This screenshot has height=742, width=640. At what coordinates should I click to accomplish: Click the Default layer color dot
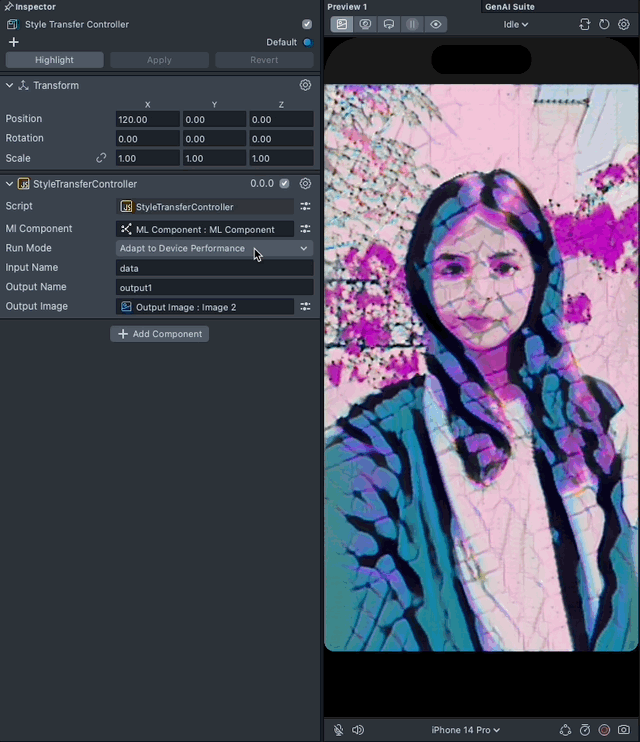[x=307, y=42]
